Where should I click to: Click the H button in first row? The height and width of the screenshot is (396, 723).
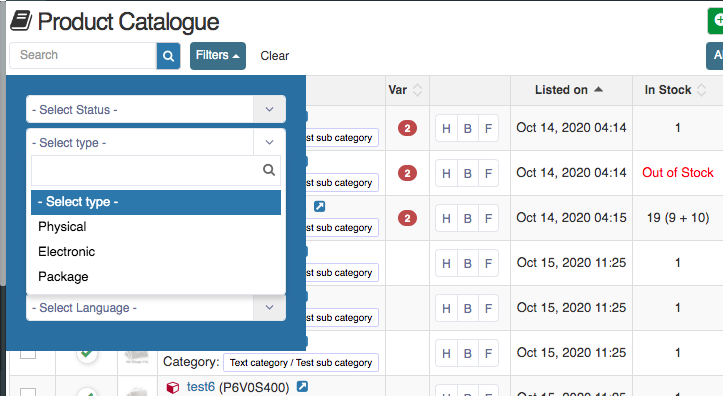(x=446, y=129)
